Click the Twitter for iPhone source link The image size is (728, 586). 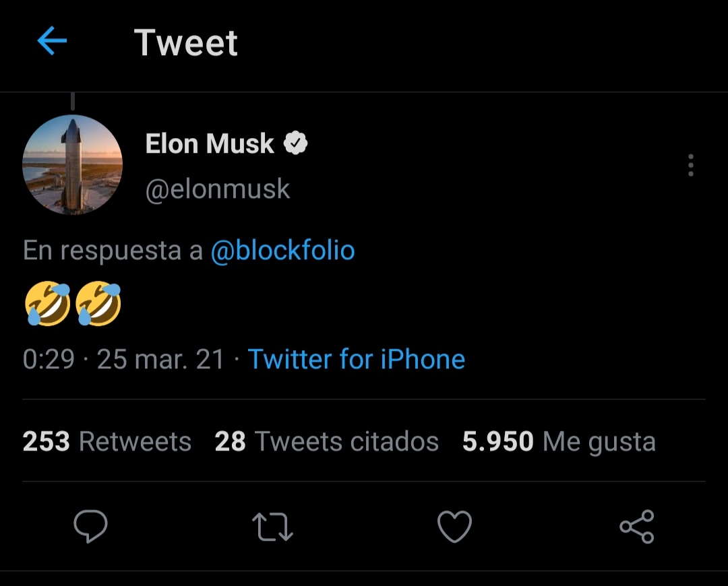pyautogui.click(x=357, y=359)
